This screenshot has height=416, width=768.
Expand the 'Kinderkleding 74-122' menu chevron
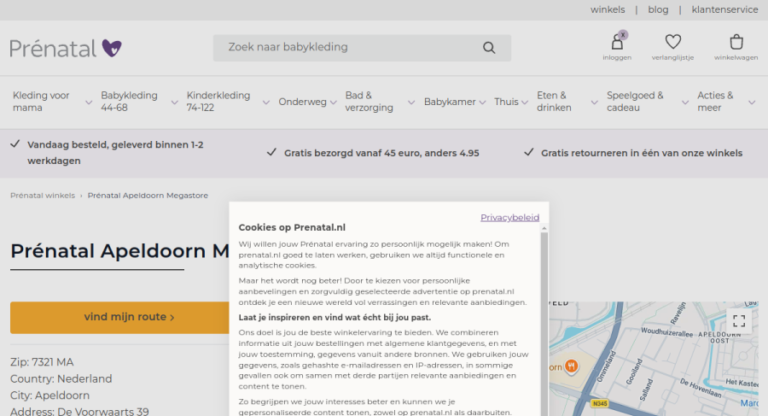[x=266, y=102]
